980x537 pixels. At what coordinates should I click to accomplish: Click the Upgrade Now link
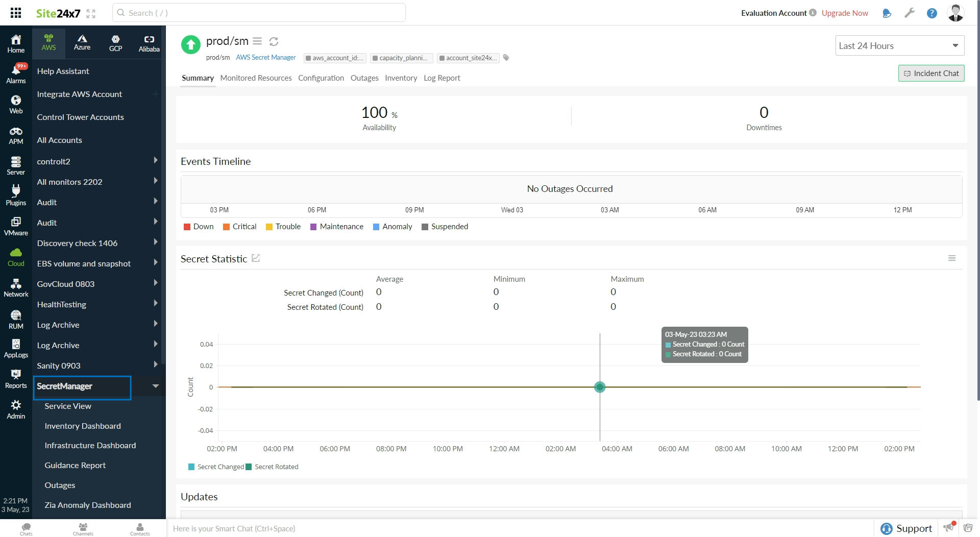[x=845, y=13]
